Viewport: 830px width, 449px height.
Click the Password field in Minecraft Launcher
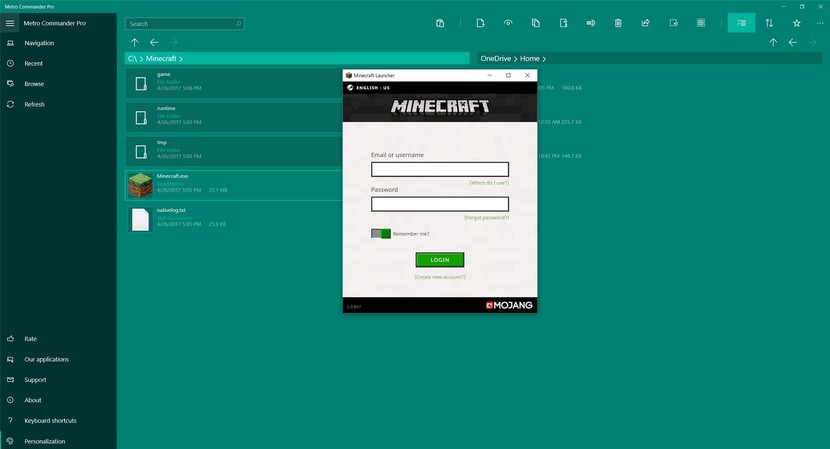440,204
